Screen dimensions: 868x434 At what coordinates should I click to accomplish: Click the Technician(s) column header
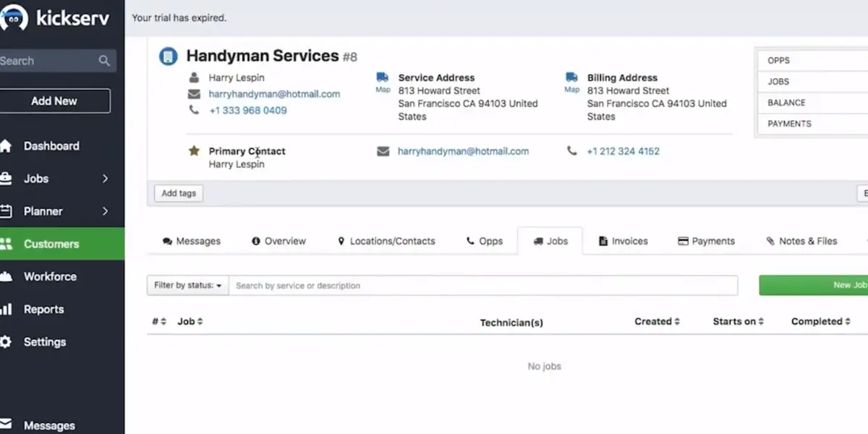coord(511,323)
